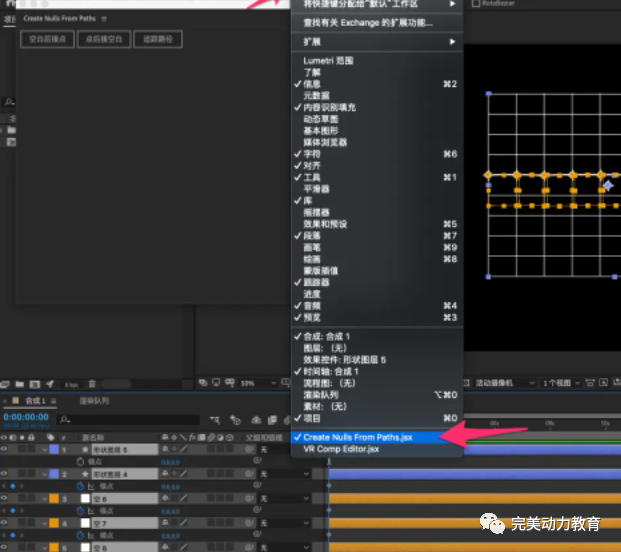621x552 pixels.
Task: Choose VR Comp Editor.jsx menu item
Action: pyautogui.click(x=377, y=449)
